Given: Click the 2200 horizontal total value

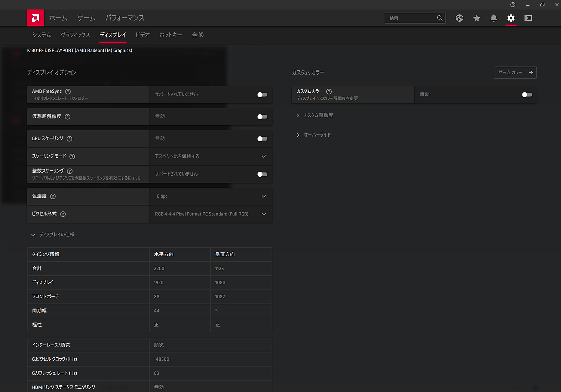Looking at the screenshot, I should (159, 269).
